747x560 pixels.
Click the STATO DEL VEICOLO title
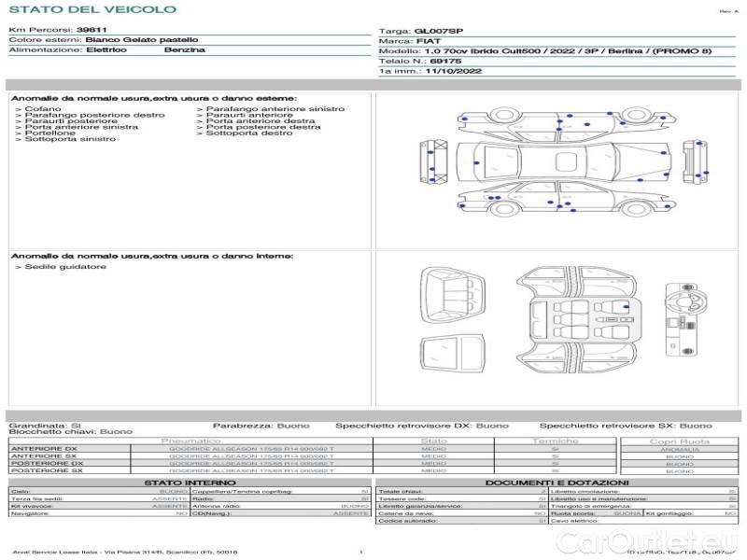point(92,9)
